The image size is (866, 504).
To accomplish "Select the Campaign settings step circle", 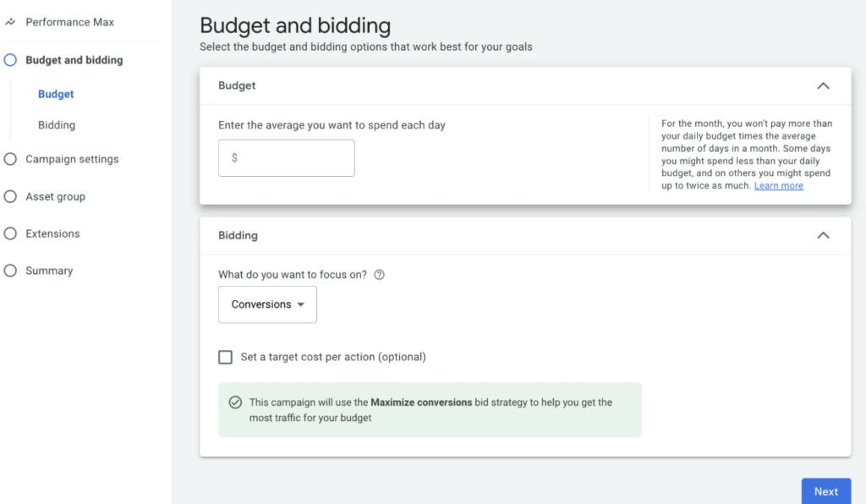I will click(9, 159).
